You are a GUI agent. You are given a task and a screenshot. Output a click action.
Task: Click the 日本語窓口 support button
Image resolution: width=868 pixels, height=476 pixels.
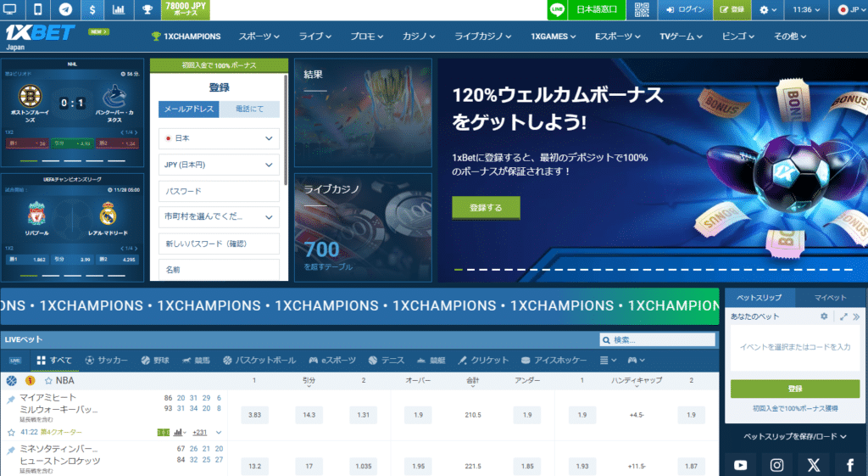point(596,9)
